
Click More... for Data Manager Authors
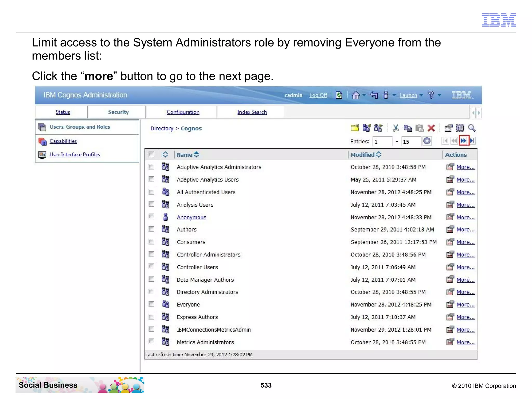point(465,280)
